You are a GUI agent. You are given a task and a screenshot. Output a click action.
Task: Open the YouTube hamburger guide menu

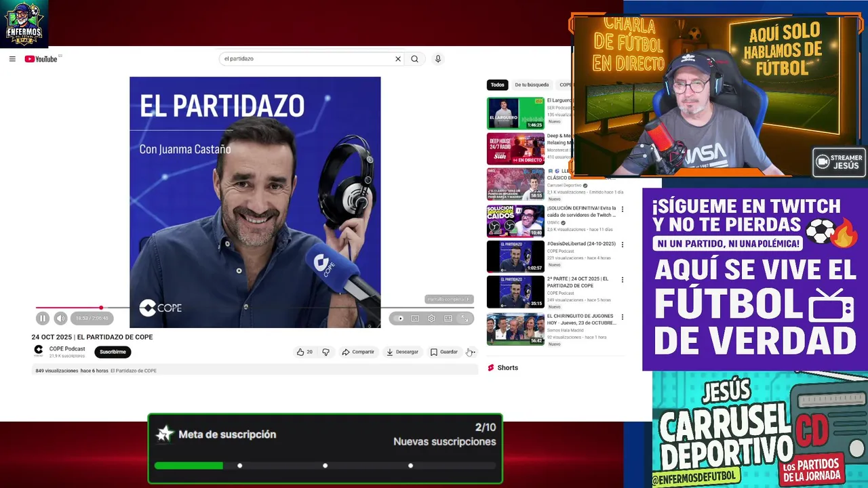point(12,59)
